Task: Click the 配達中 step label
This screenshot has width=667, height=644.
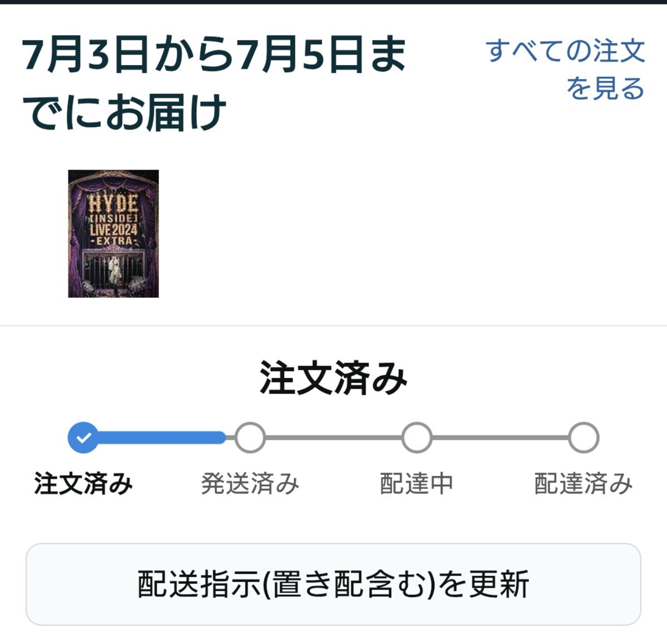Action: [x=417, y=483]
